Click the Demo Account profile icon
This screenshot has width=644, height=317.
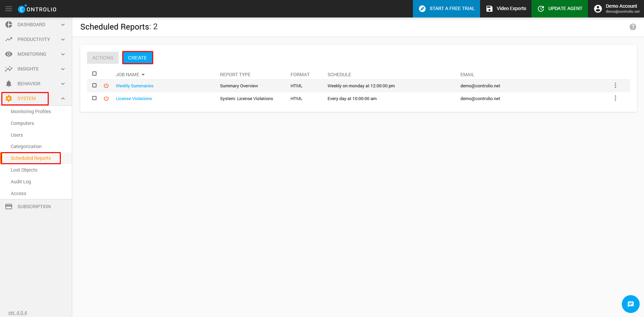[598, 9]
